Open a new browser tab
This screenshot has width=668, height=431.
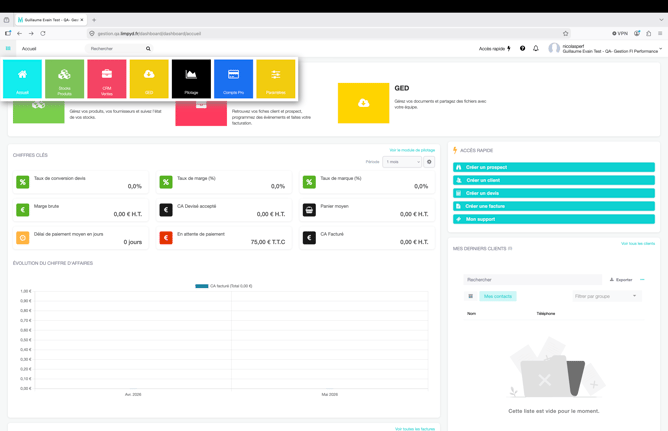(x=94, y=20)
